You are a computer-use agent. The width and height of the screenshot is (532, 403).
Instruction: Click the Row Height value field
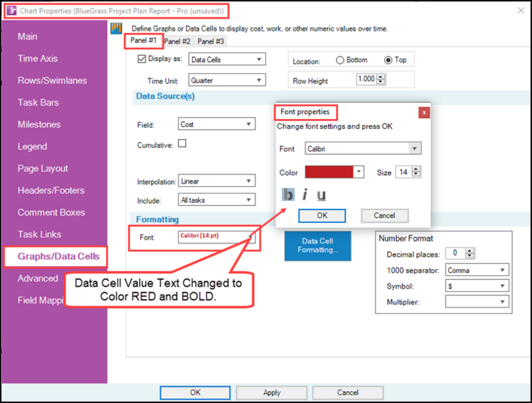pos(367,79)
